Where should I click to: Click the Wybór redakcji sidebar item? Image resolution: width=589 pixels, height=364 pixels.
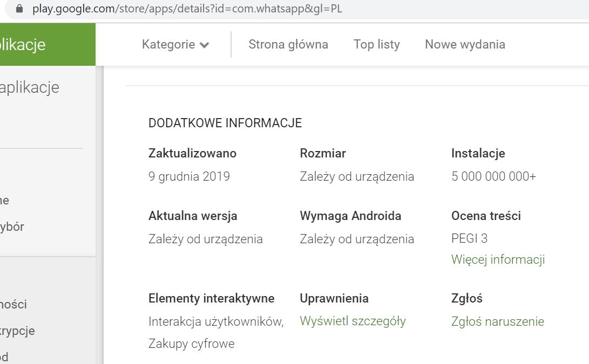click(x=15, y=226)
